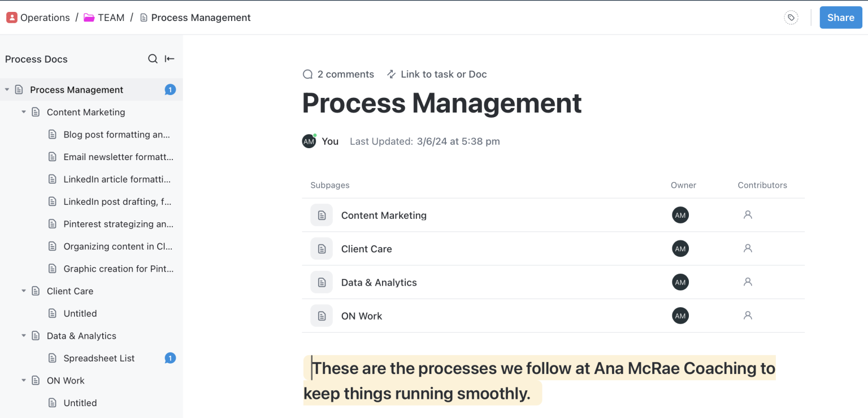Screen dimensions: 868x418
Task: Click the AM owner avatar on the Content Marketing row
Action: click(680, 215)
